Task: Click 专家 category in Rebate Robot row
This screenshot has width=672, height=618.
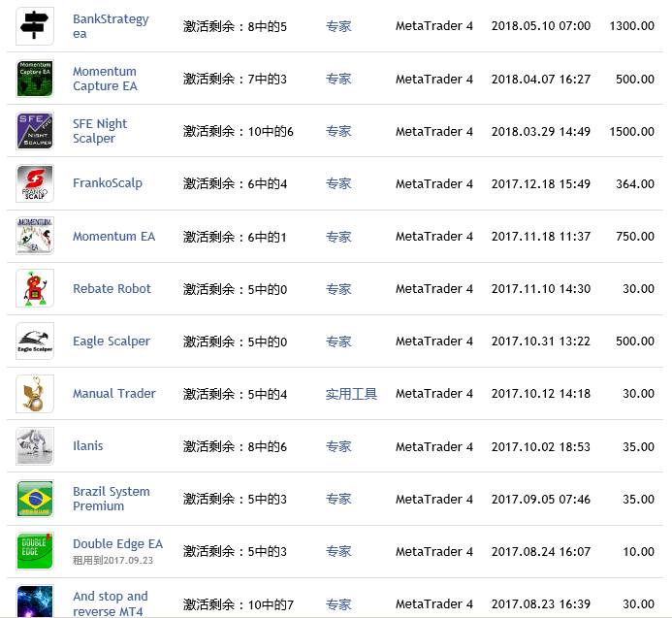Action: click(338, 289)
